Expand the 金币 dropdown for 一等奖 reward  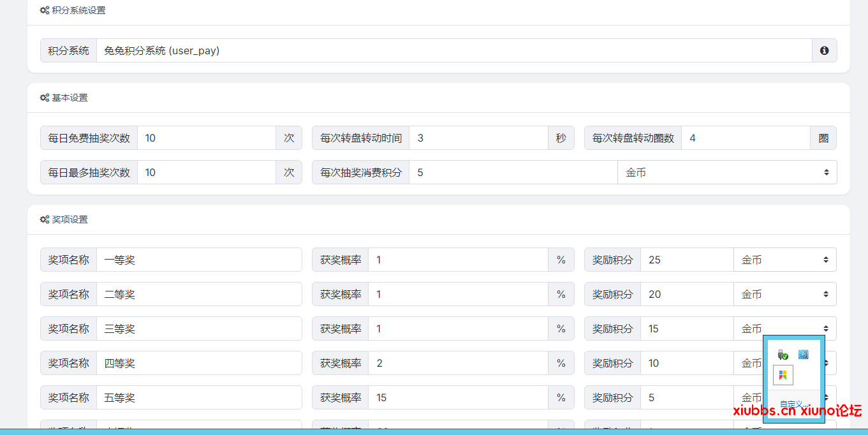coord(784,260)
